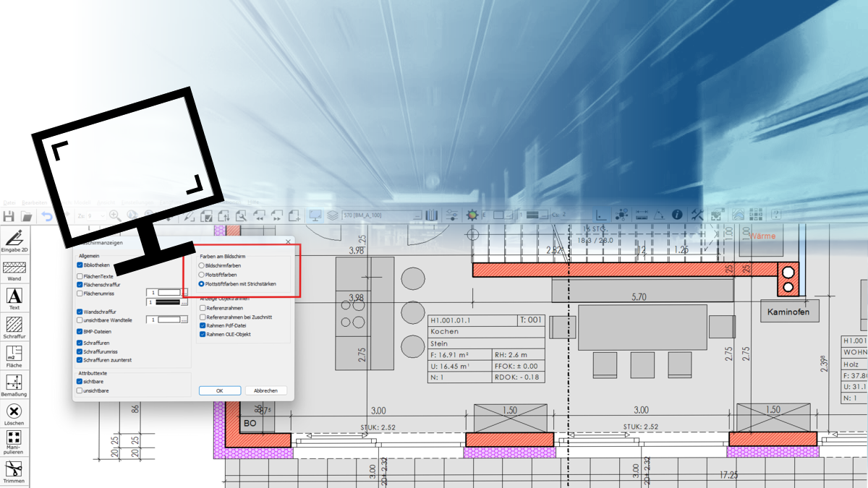
Task: Select the Eingabe 2D tool
Action: pyautogui.click(x=14, y=241)
